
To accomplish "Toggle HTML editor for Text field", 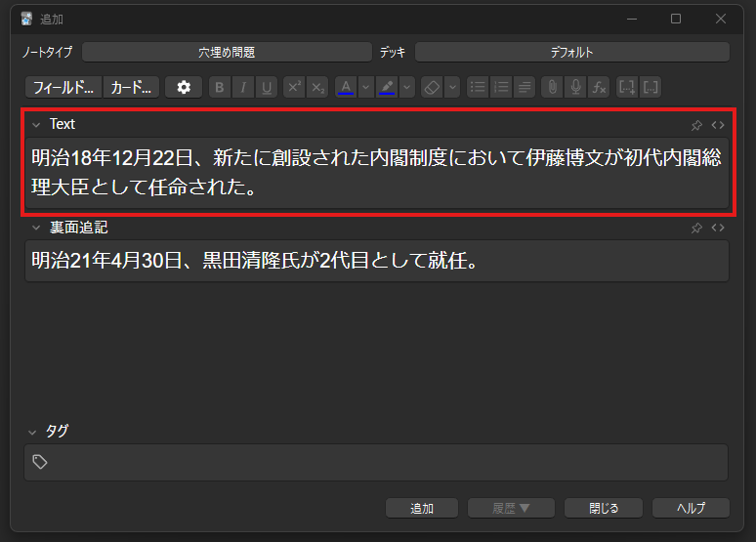I will [718, 125].
